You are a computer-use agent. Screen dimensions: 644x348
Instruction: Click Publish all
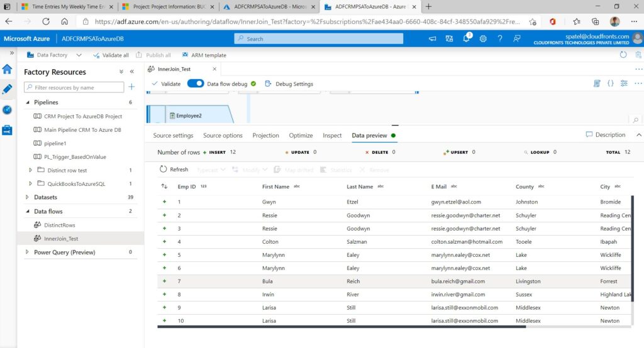[153, 55]
